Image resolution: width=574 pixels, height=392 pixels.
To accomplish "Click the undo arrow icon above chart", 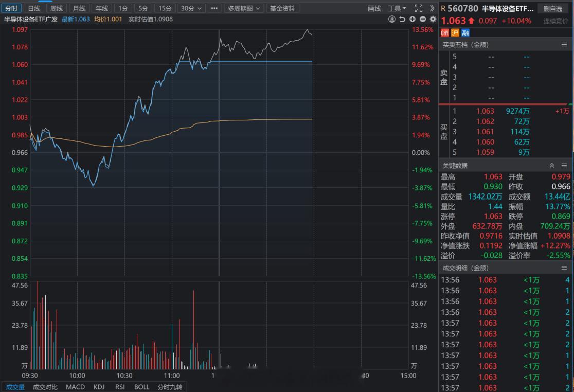I will [x=402, y=20].
